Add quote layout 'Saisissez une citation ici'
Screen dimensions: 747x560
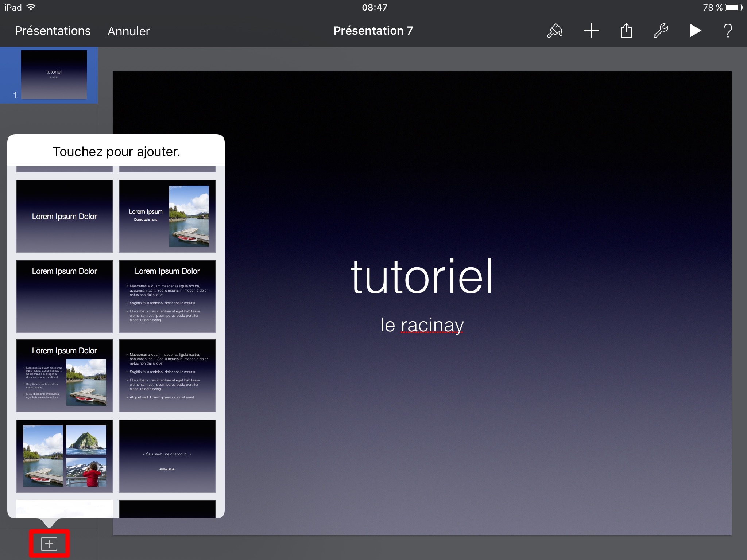pyautogui.click(x=167, y=456)
